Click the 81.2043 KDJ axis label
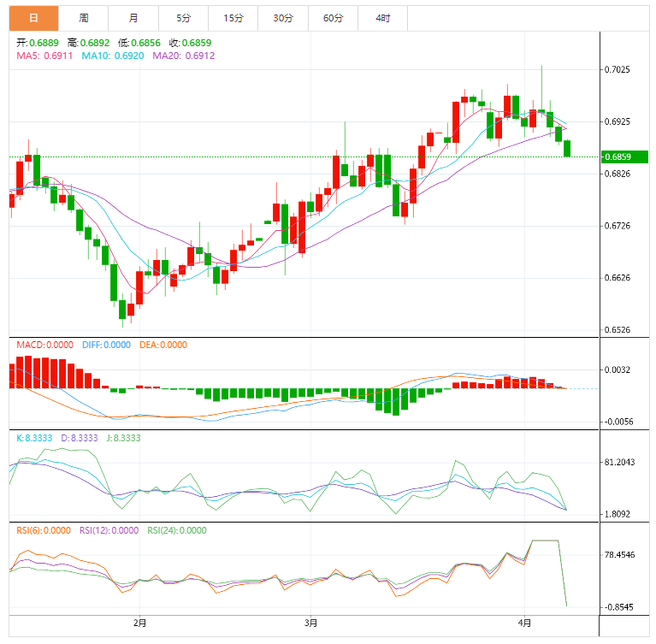The height and width of the screenshot is (644, 656). point(619,463)
